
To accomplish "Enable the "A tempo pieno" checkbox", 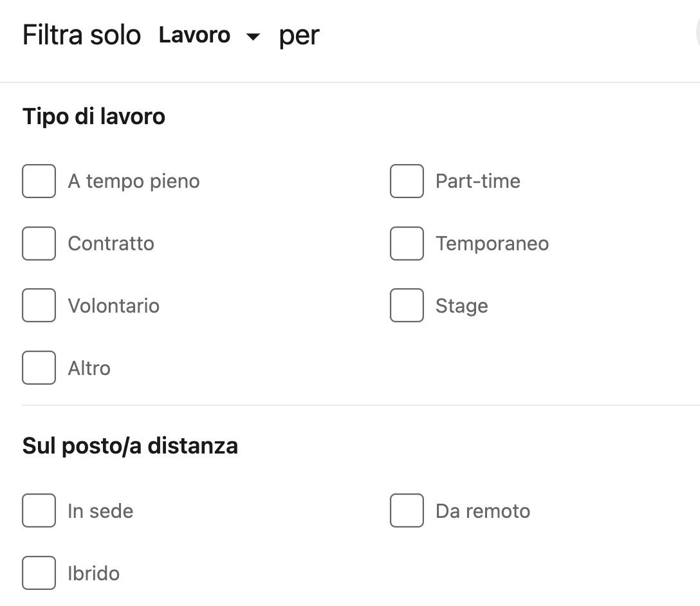I will click(39, 181).
